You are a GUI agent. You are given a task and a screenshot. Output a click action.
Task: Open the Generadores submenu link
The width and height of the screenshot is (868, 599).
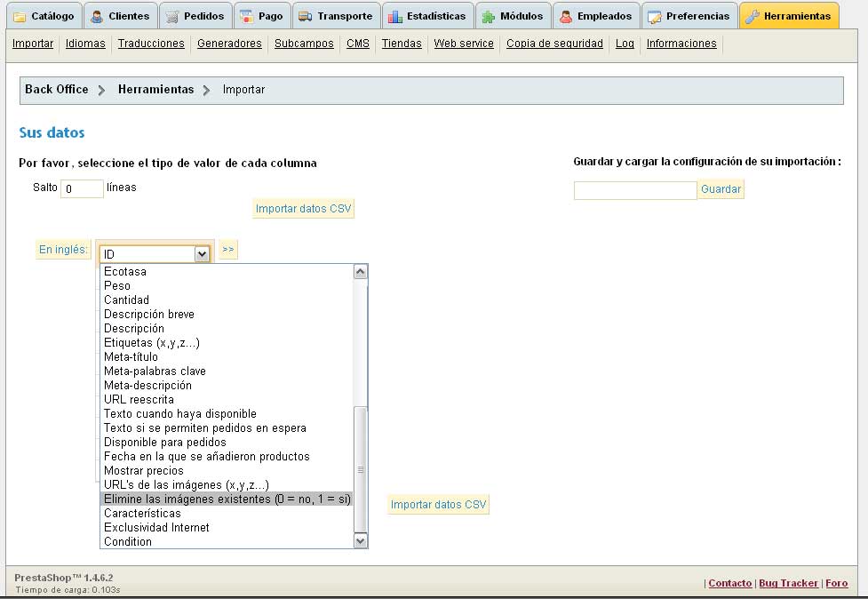click(x=229, y=44)
